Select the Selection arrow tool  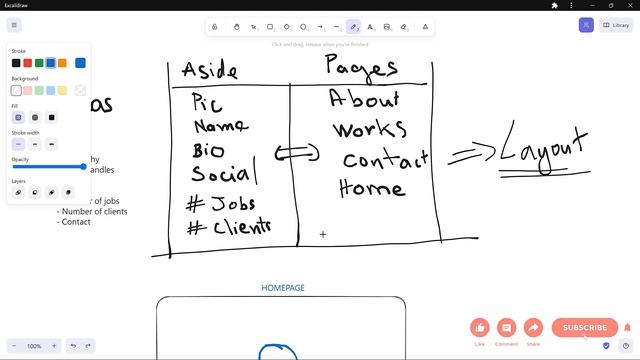click(x=253, y=27)
